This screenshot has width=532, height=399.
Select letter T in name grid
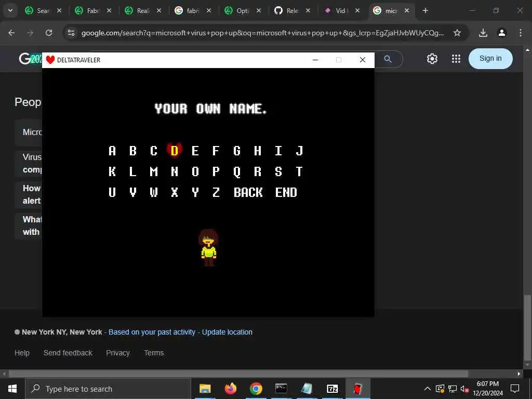point(299,171)
